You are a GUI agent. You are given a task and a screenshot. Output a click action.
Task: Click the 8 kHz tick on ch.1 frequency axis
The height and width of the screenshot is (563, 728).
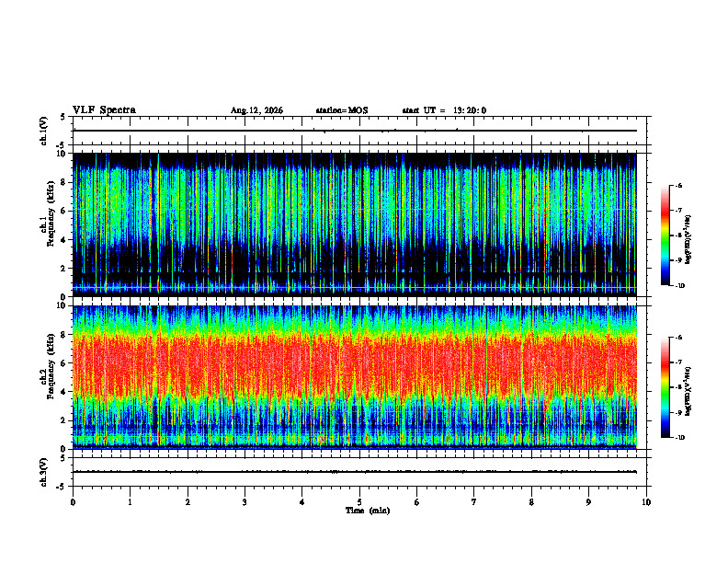tap(64, 182)
